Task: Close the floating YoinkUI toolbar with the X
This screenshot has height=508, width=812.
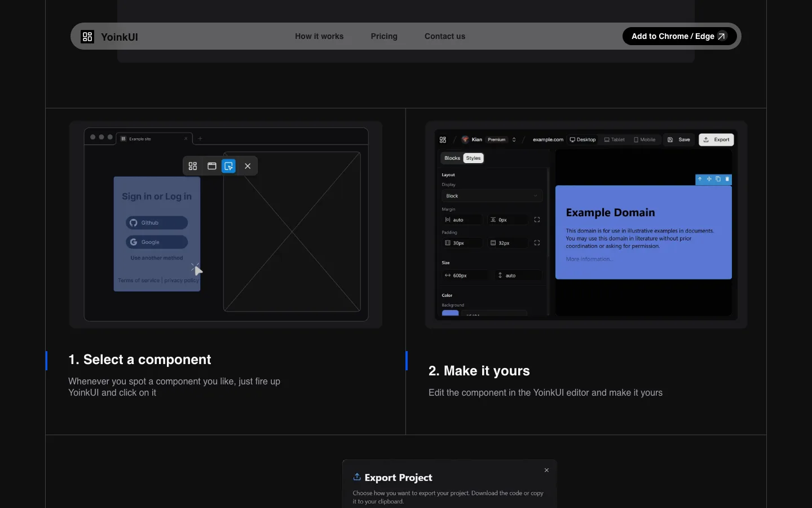Action: 248,166
